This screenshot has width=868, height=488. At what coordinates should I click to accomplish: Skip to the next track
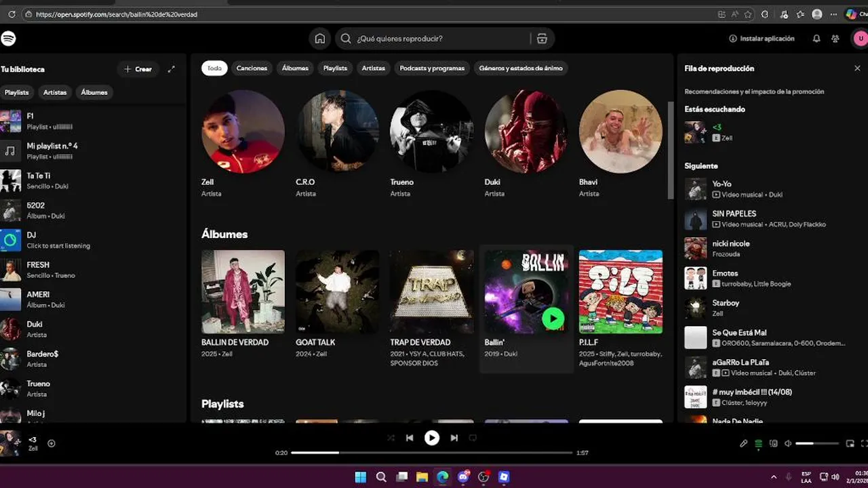[454, 438]
